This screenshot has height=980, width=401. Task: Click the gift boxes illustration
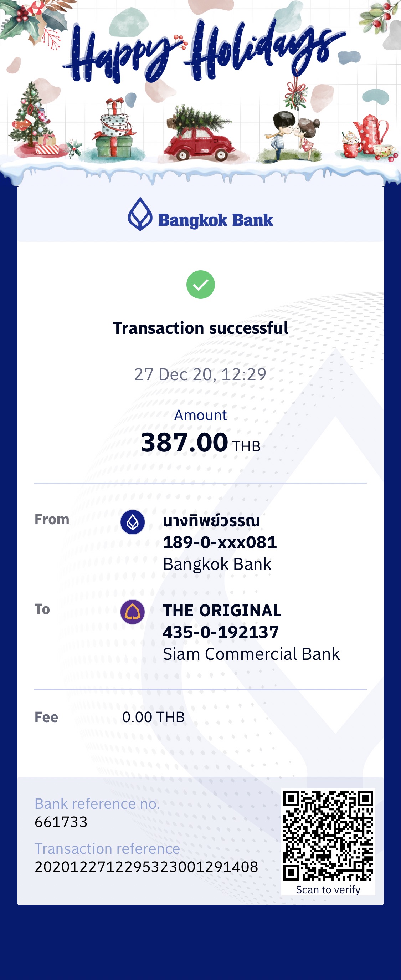pos(113,130)
